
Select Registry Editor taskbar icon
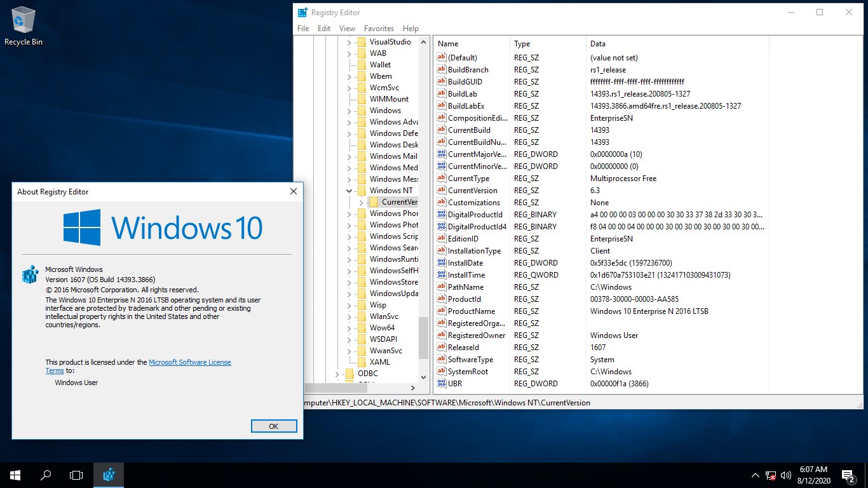109,475
